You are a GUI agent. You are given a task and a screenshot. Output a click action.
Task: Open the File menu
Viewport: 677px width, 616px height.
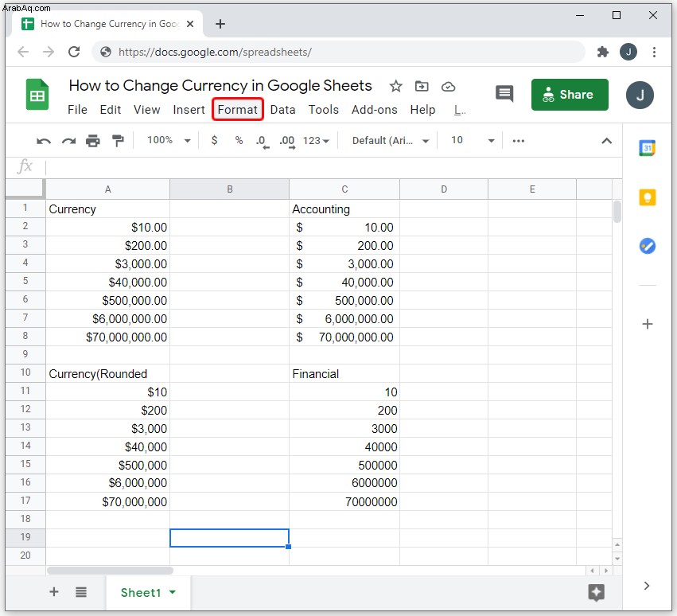[x=77, y=110]
